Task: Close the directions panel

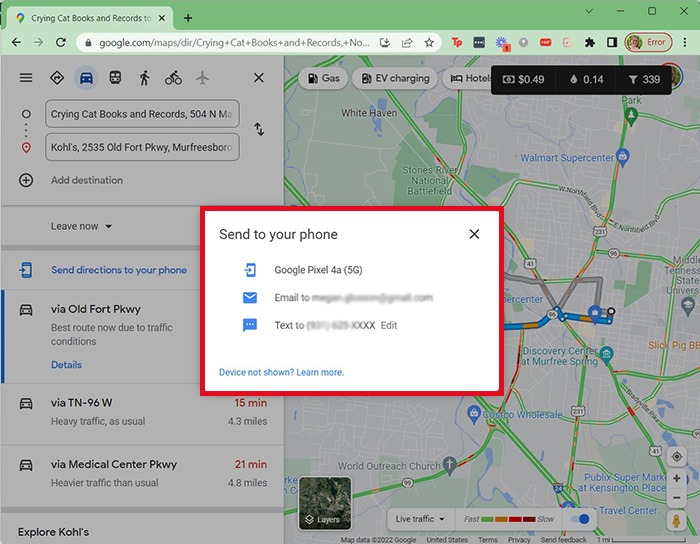Action: pos(258,78)
